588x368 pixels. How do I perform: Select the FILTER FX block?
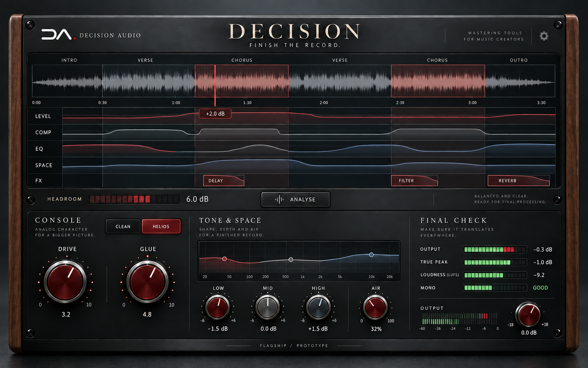pyautogui.click(x=414, y=181)
